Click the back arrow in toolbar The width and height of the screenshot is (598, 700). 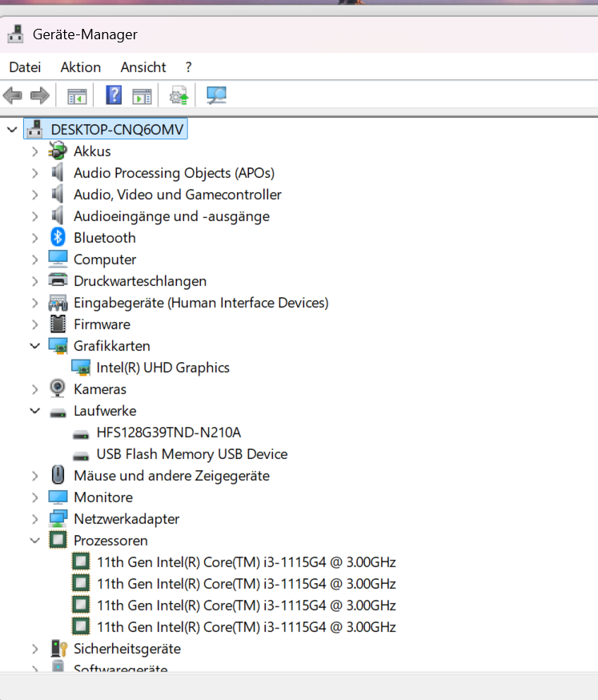pos(13,96)
